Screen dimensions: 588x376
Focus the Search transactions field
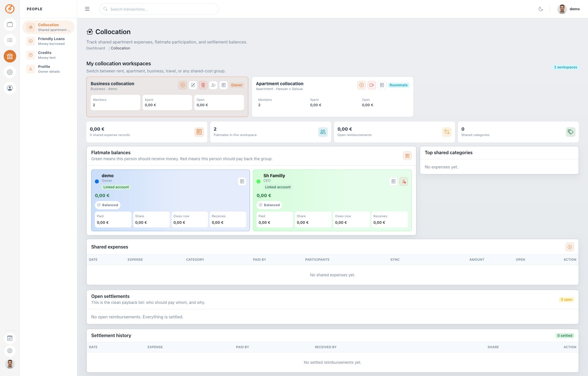(159, 9)
